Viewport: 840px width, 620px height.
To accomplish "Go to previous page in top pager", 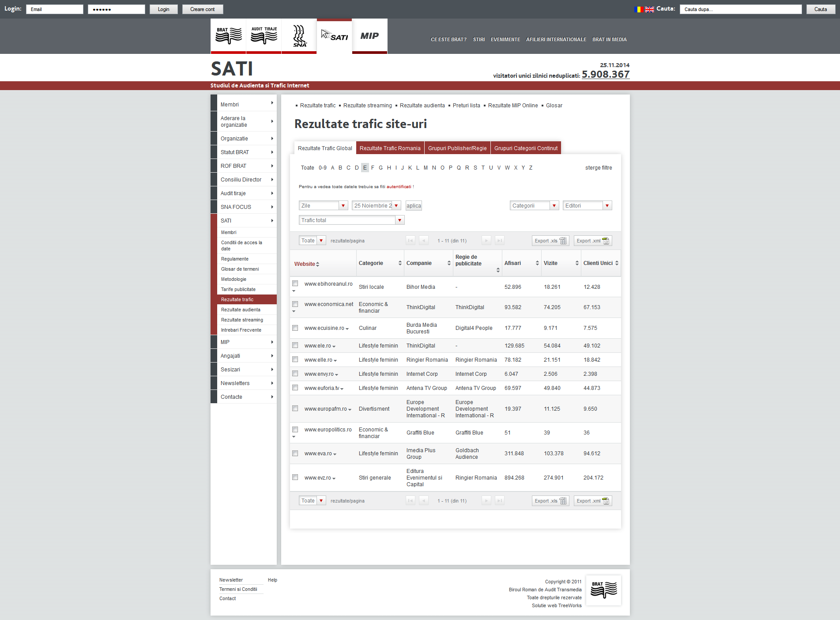I will point(424,241).
